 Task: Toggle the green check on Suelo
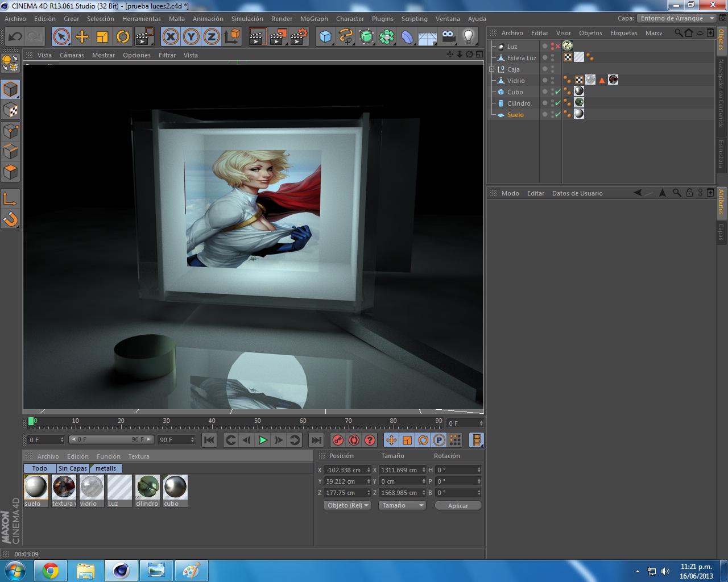[x=558, y=114]
